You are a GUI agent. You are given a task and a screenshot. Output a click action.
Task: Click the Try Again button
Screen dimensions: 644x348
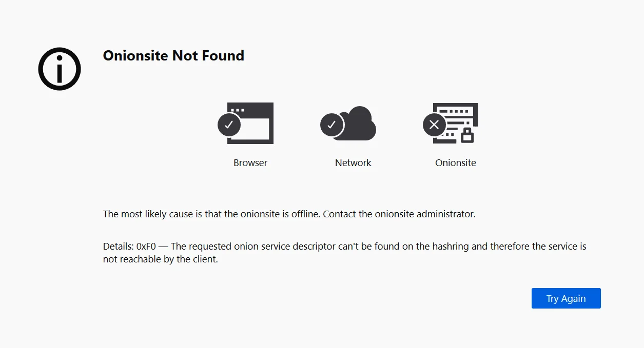point(566,298)
